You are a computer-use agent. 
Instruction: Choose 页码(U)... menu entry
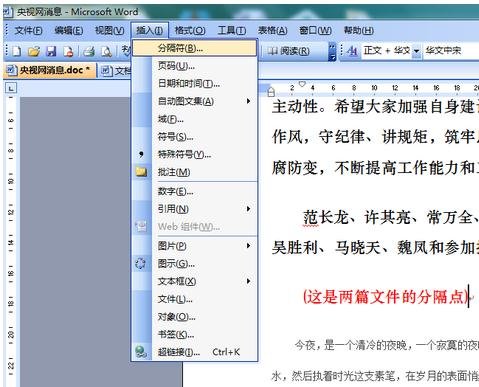click(x=195, y=66)
